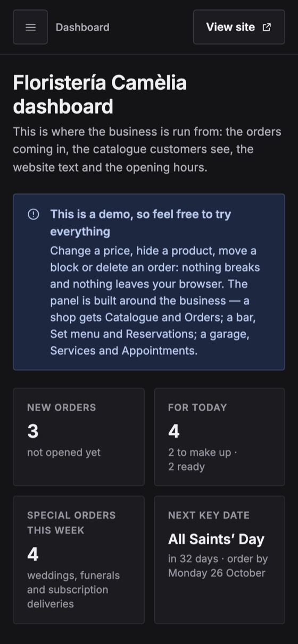This screenshot has height=644, width=298.
Task: Click the info circle icon in demo banner
Action: 34,214
